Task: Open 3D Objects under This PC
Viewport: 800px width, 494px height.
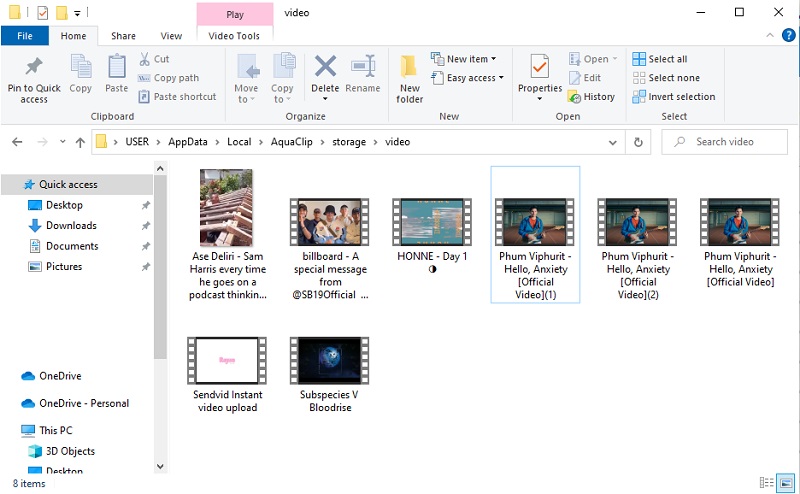Action: [70, 451]
